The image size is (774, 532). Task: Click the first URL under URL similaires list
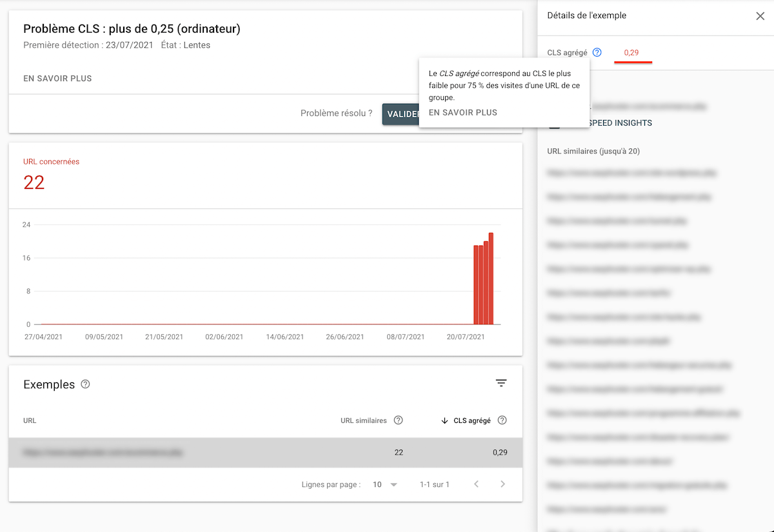click(632, 173)
